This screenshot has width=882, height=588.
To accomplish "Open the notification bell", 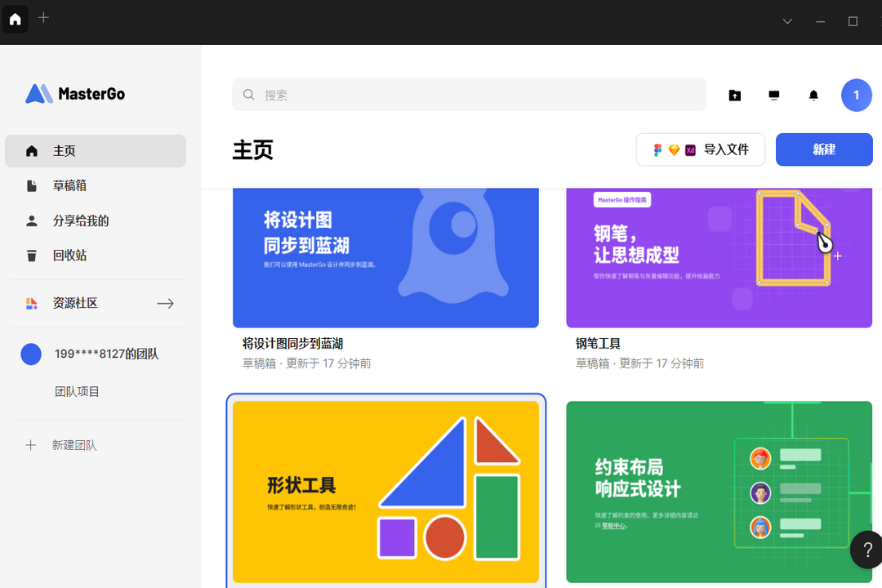I will click(813, 95).
